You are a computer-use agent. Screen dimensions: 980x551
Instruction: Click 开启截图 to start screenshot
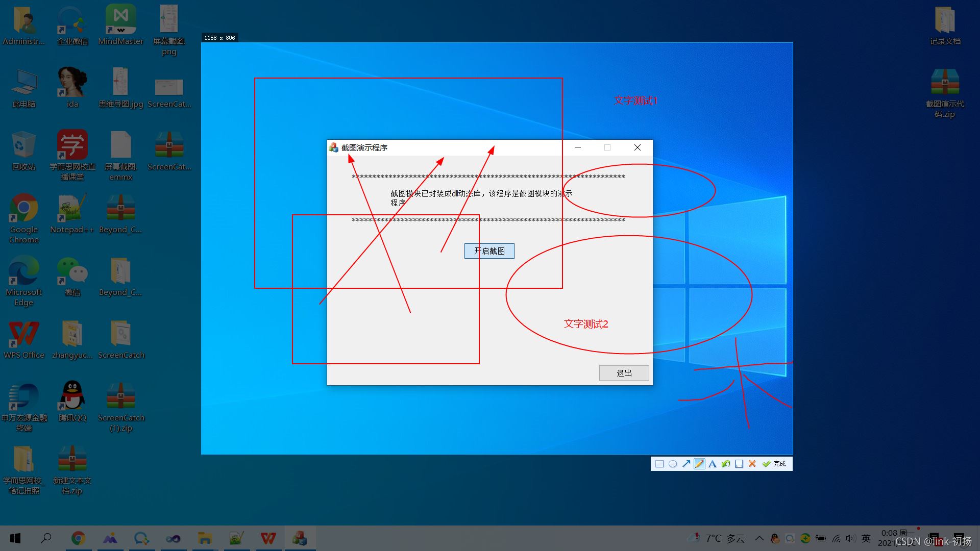click(490, 251)
